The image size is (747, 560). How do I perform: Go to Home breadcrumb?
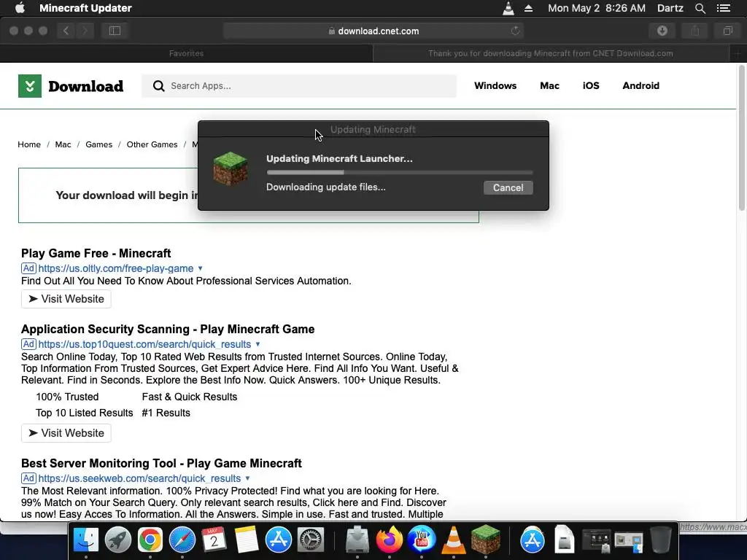coord(29,144)
